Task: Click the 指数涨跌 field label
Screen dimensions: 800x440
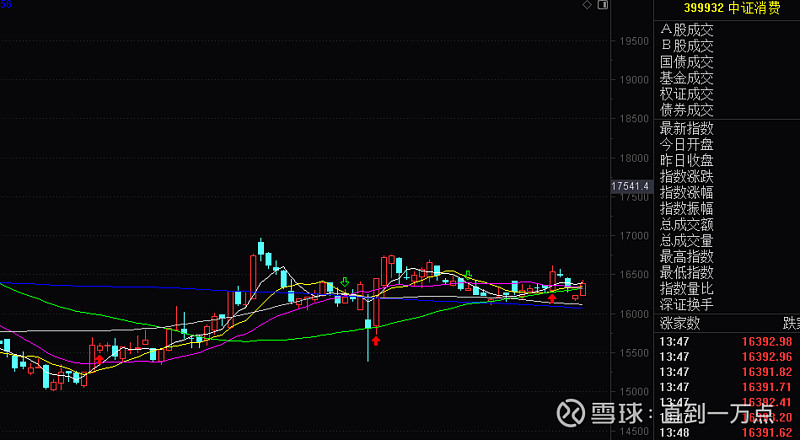Action: coord(686,177)
